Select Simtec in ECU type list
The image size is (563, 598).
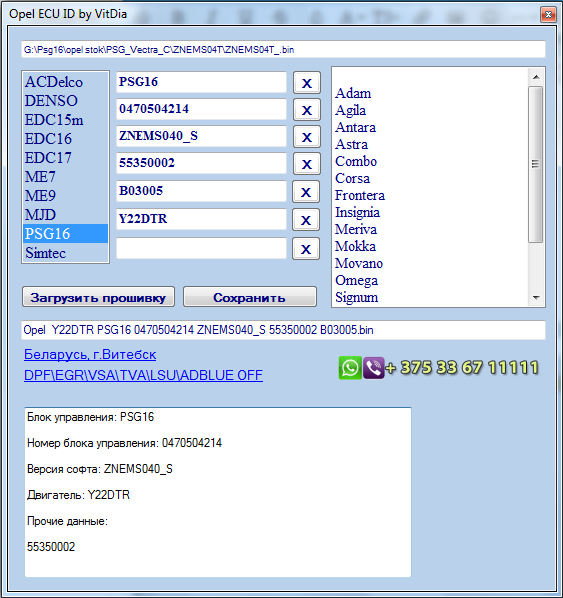[65, 252]
